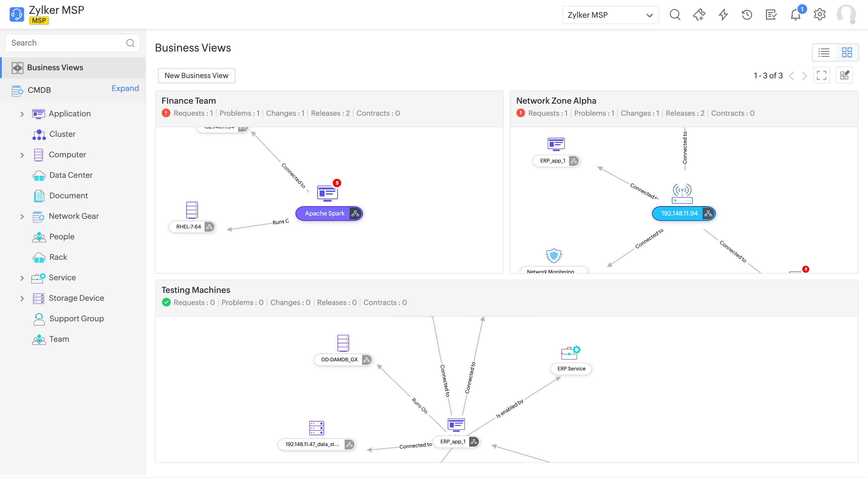
Task: Expand the Application tree node
Action: [x=22, y=114]
